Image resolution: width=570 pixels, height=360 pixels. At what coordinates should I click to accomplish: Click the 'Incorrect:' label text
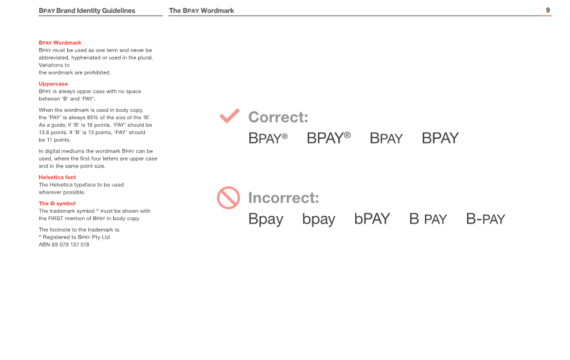tap(284, 198)
